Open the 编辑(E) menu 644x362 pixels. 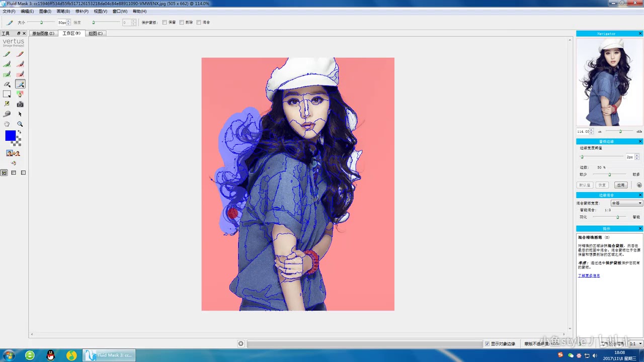(27, 11)
